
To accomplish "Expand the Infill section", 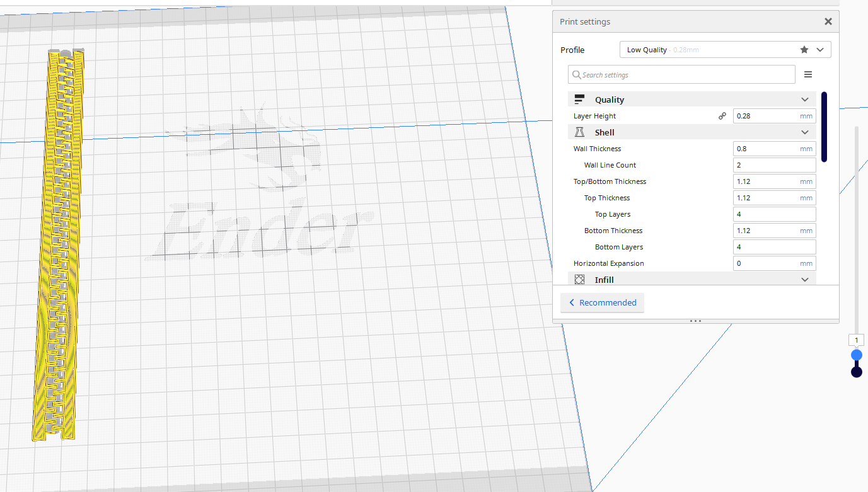I will tap(805, 279).
